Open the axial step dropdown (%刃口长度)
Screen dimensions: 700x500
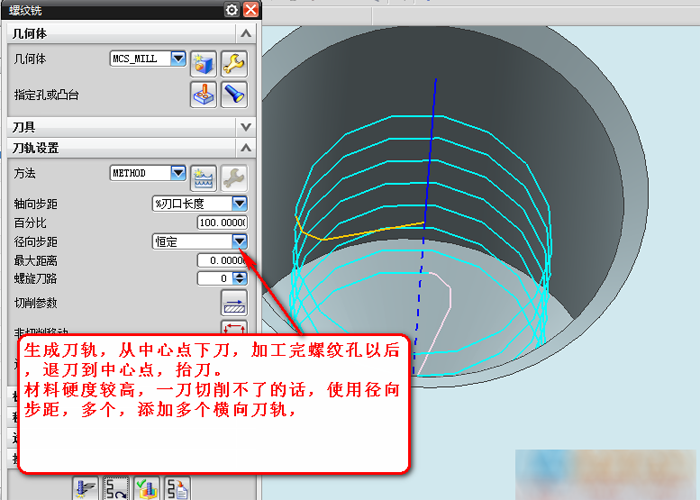pos(239,203)
